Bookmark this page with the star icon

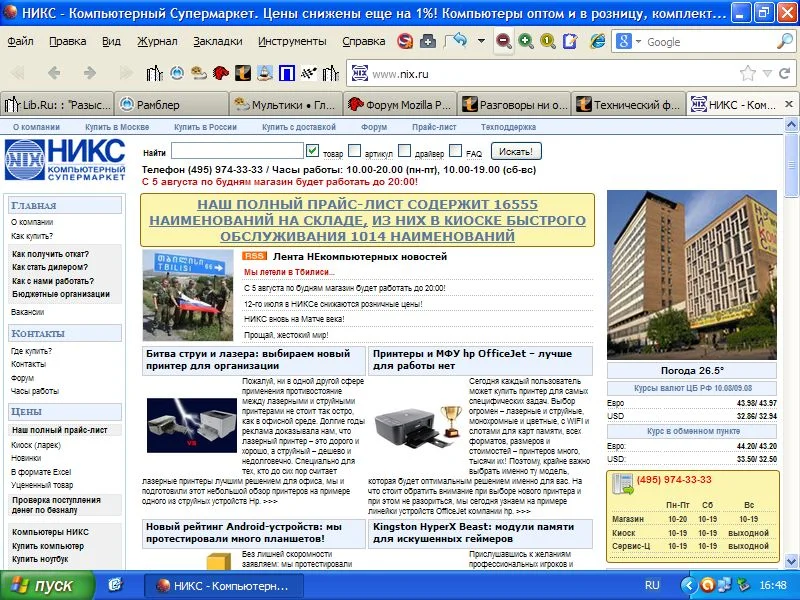click(x=747, y=73)
